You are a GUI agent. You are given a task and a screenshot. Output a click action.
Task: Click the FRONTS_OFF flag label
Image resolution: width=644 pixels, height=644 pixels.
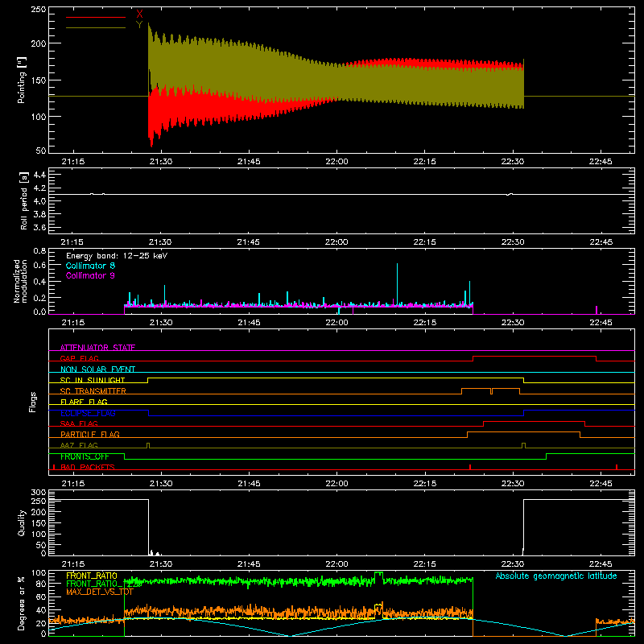tap(85, 456)
